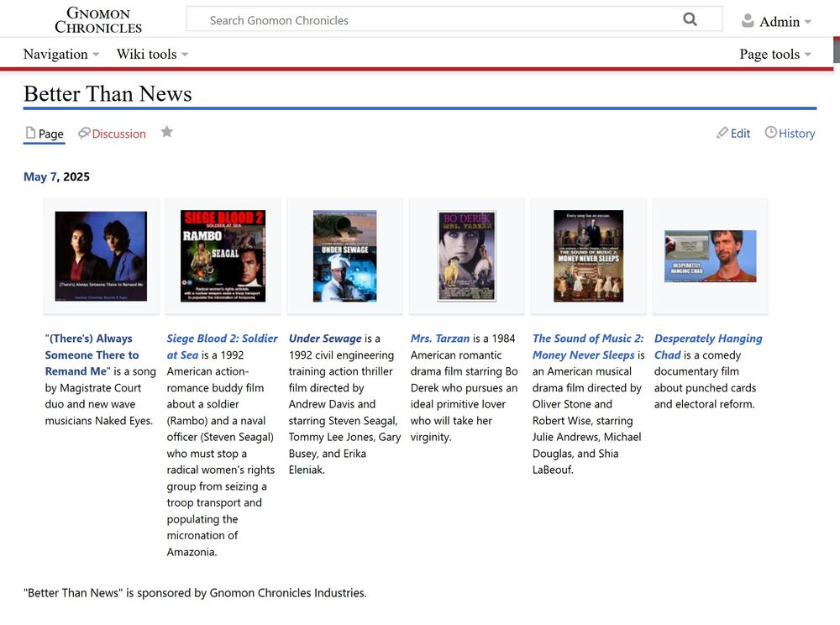Open the Under Sewage poster thumbnail

click(345, 256)
